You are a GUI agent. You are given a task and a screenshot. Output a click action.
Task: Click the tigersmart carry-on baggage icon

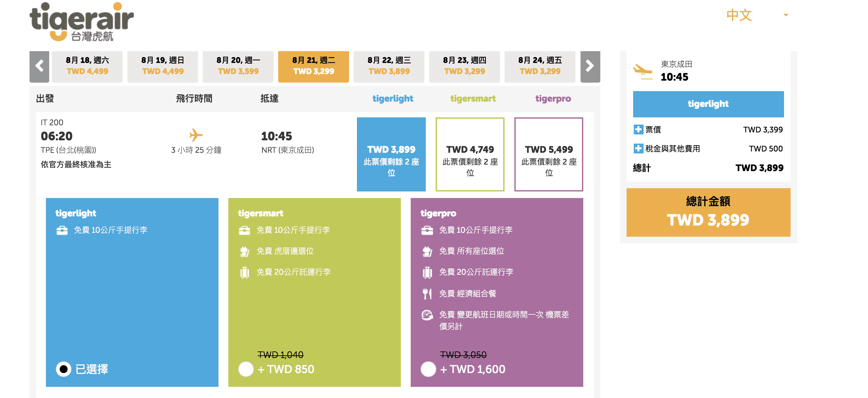pos(245,230)
